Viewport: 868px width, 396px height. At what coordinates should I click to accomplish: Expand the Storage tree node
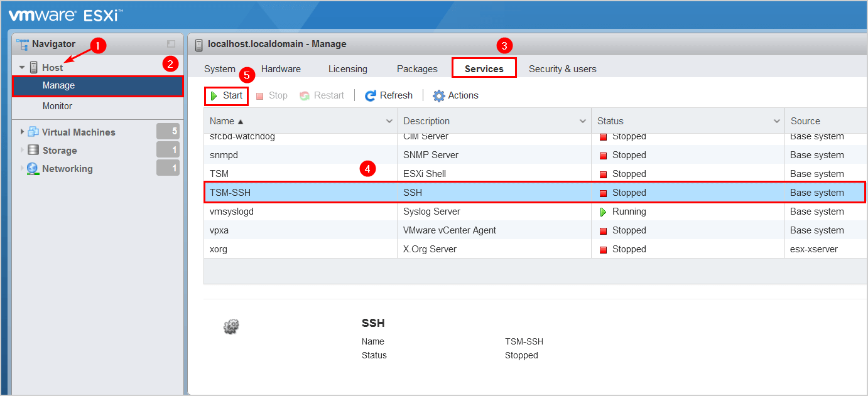coord(23,150)
